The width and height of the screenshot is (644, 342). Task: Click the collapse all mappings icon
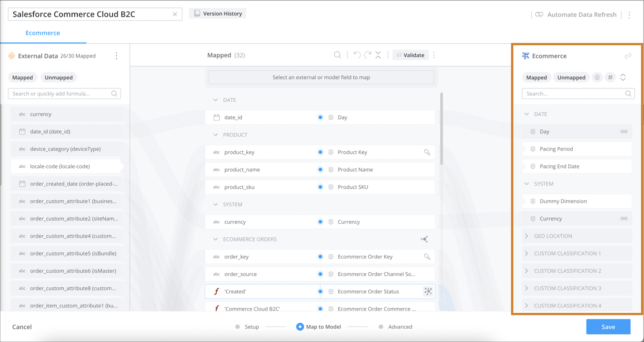click(378, 55)
